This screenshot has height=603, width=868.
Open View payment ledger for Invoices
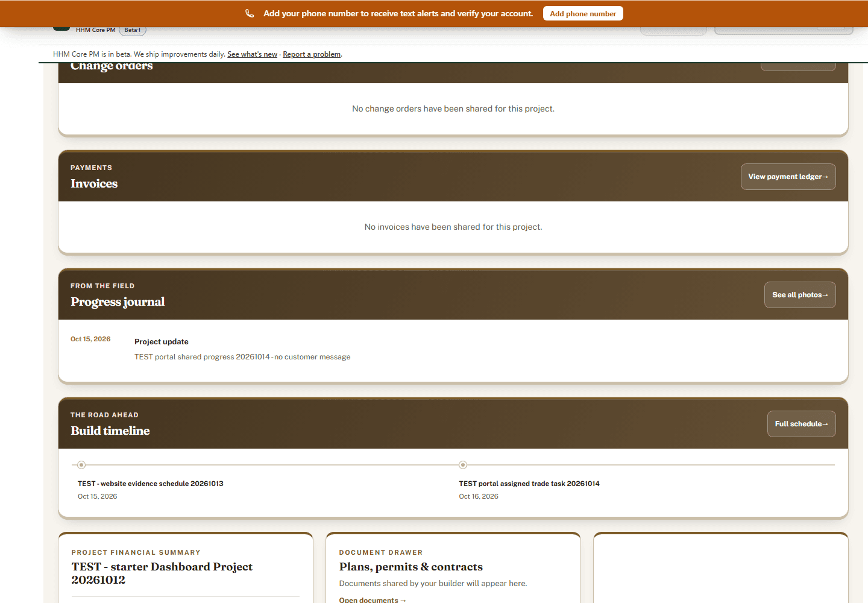point(788,177)
